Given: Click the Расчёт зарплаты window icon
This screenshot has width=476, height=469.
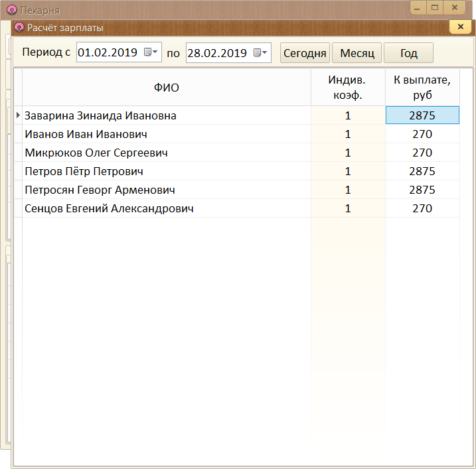Looking at the screenshot, I should pos(19,27).
